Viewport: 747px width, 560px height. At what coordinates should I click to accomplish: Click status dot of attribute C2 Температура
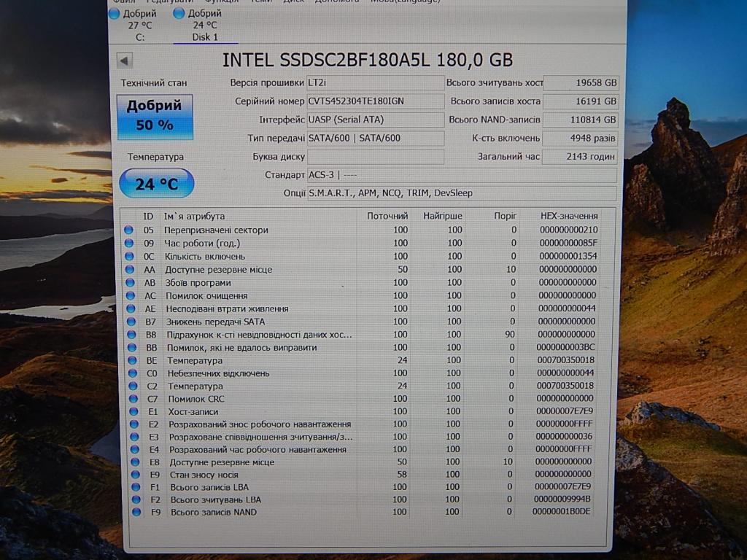click(133, 386)
